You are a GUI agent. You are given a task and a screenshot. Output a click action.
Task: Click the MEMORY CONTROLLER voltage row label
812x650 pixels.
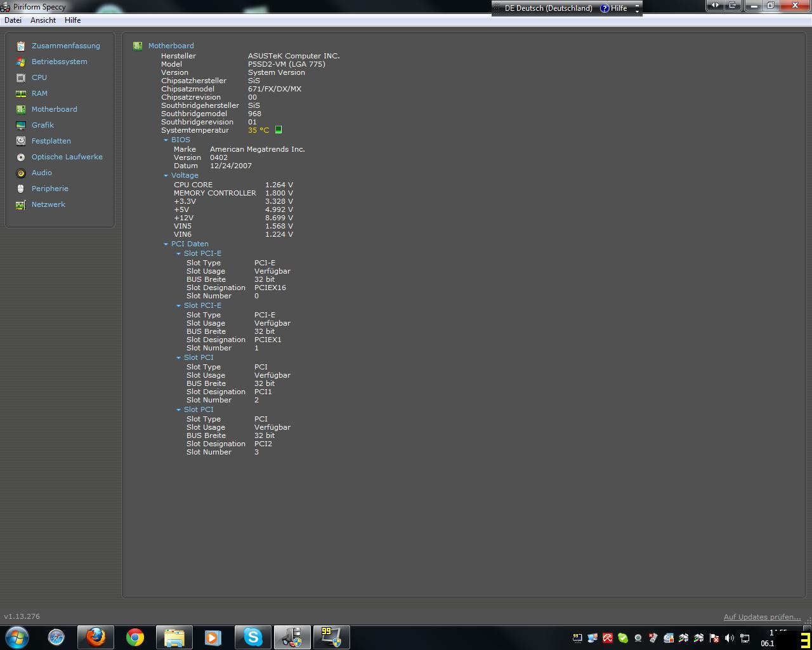pyautogui.click(x=215, y=193)
